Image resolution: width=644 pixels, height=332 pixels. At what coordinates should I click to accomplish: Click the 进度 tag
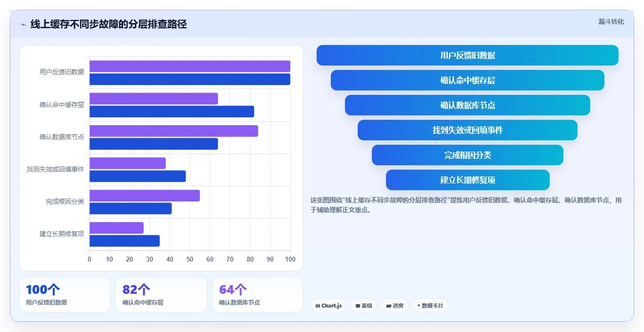click(395, 306)
